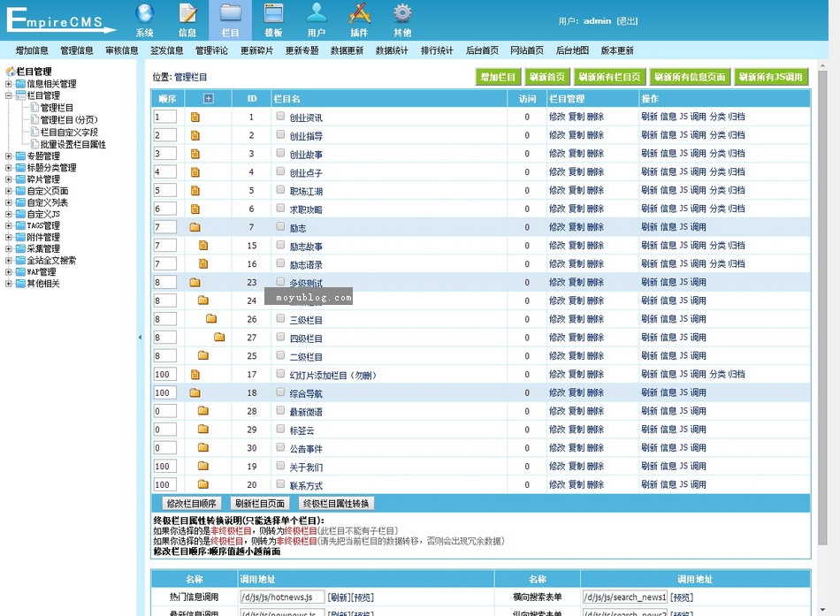This screenshot has height=616, width=840.
Task: Open the 插件 tools icon
Action: (x=360, y=13)
